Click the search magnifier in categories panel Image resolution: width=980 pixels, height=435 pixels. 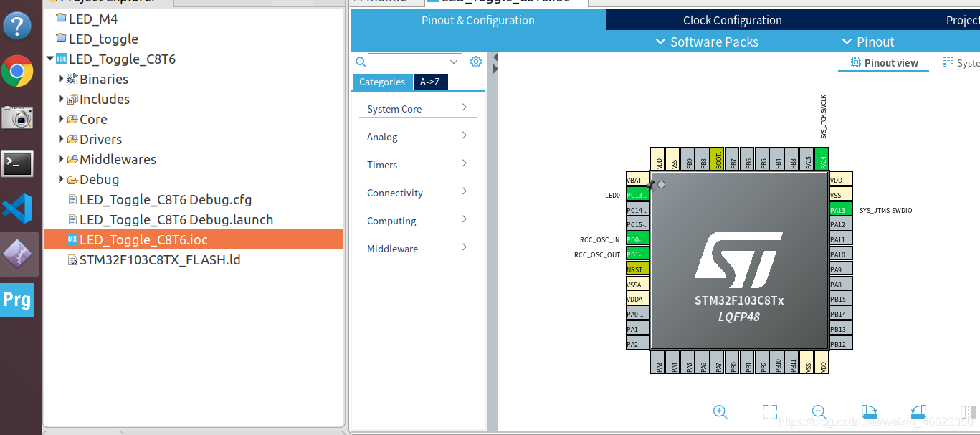361,62
